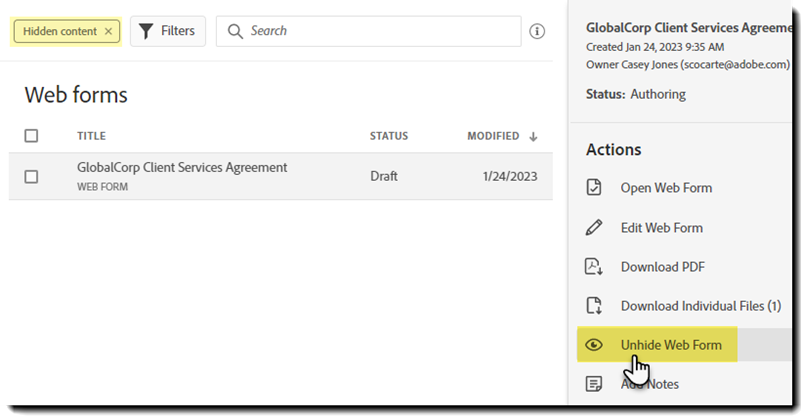Sort by the Modified column arrow
801x416 pixels.
533,136
